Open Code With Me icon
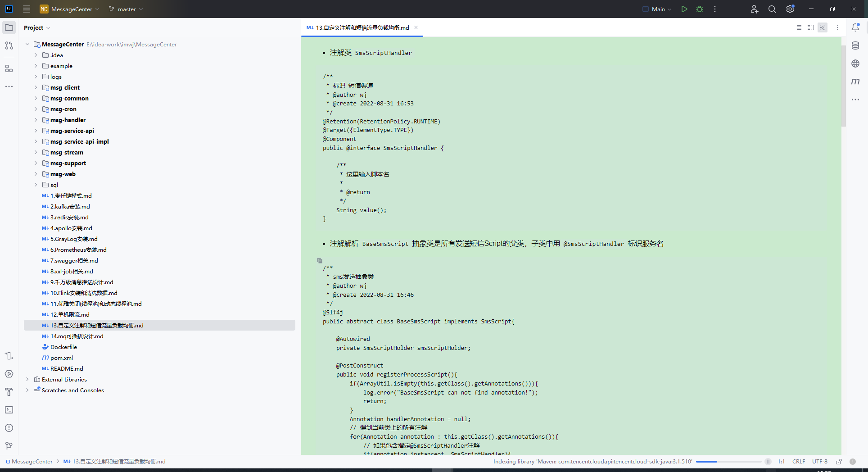This screenshot has height=472, width=868. [755, 9]
